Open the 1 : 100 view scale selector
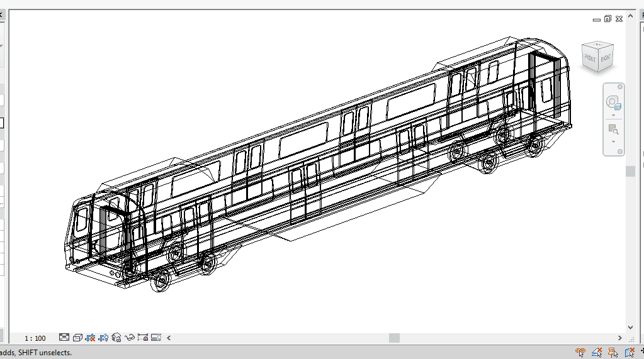 [35, 338]
